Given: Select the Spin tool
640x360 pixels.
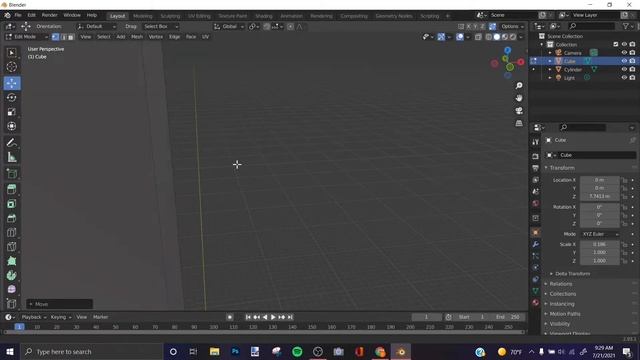Looking at the screenshot, I should pyautogui.click(x=11, y=276).
